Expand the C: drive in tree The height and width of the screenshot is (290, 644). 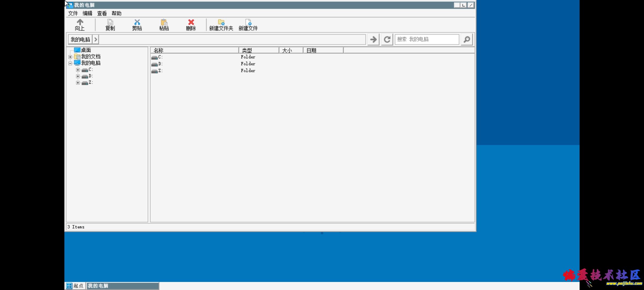[x=78, y=70]
